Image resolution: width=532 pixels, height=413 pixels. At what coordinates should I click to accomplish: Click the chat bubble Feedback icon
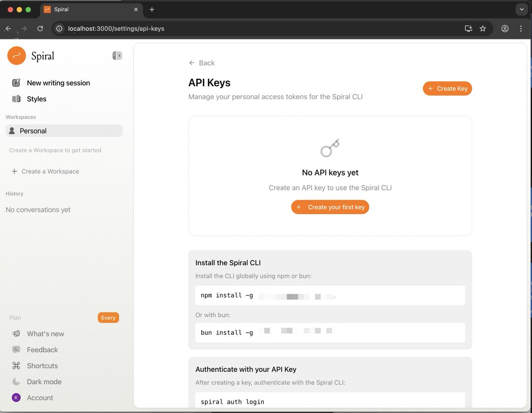pyautogui.click(x=16, y=350)
